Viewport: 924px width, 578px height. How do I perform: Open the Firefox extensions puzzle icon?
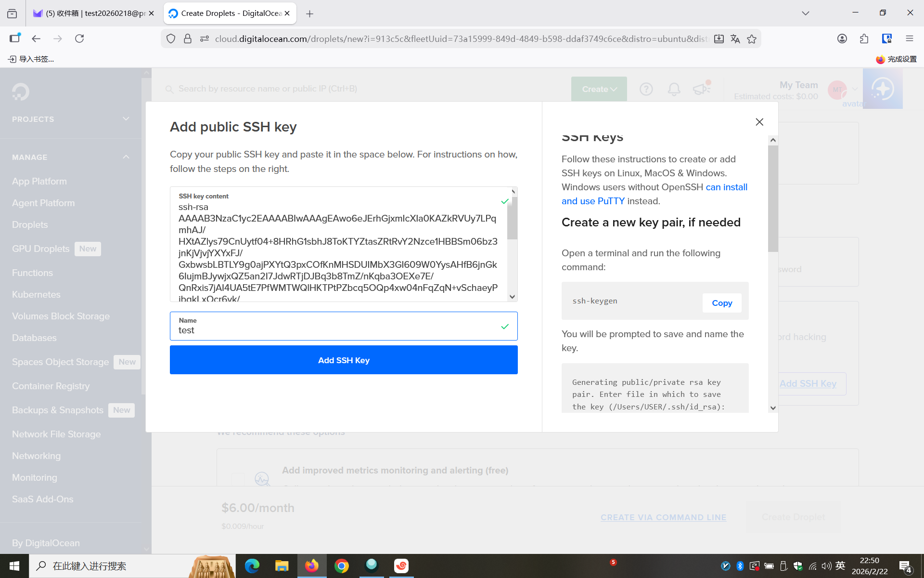(x=864, y=39)
